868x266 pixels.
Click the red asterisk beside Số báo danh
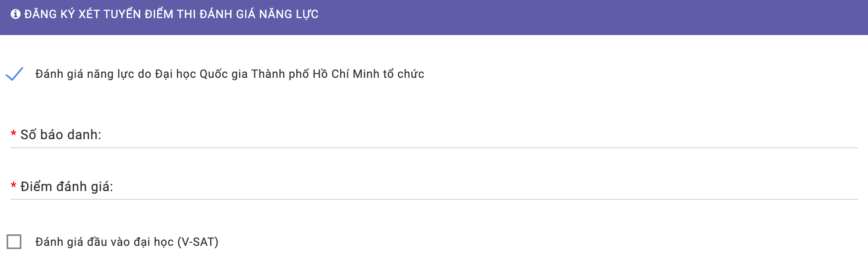click(14, 134)
